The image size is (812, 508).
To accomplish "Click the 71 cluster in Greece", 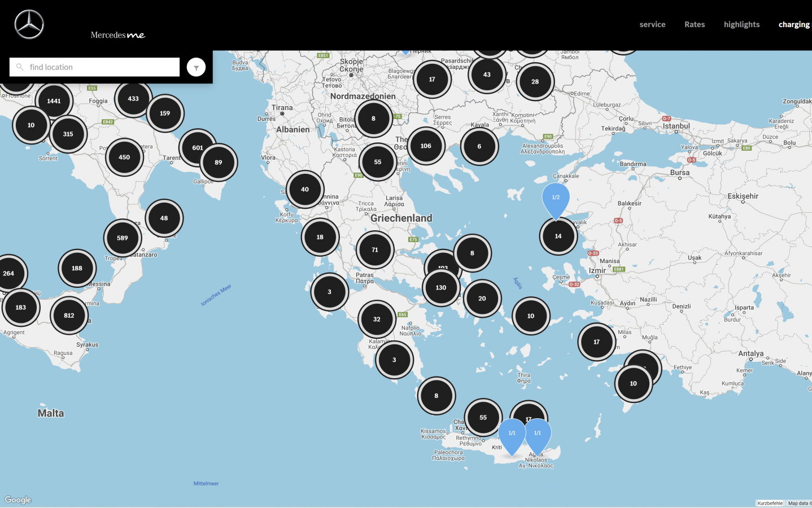I will pyautogui.click(x=375, y=249).
